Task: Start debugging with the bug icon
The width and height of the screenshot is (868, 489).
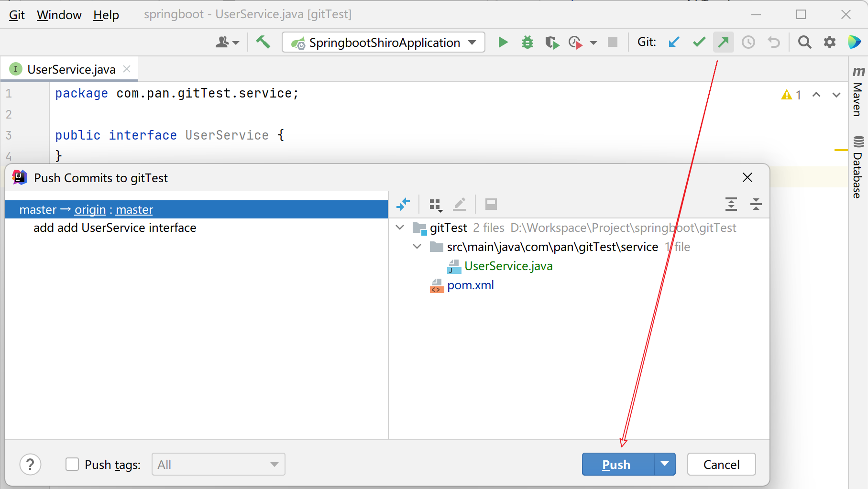Action: coord(527,43)
